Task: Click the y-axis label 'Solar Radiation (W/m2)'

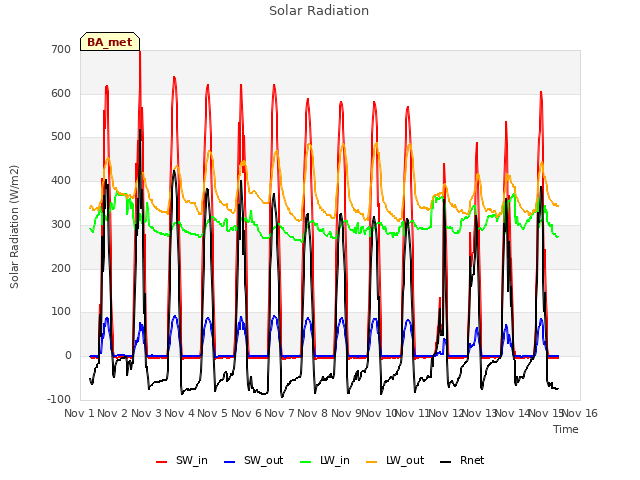Action: [14, 227]
